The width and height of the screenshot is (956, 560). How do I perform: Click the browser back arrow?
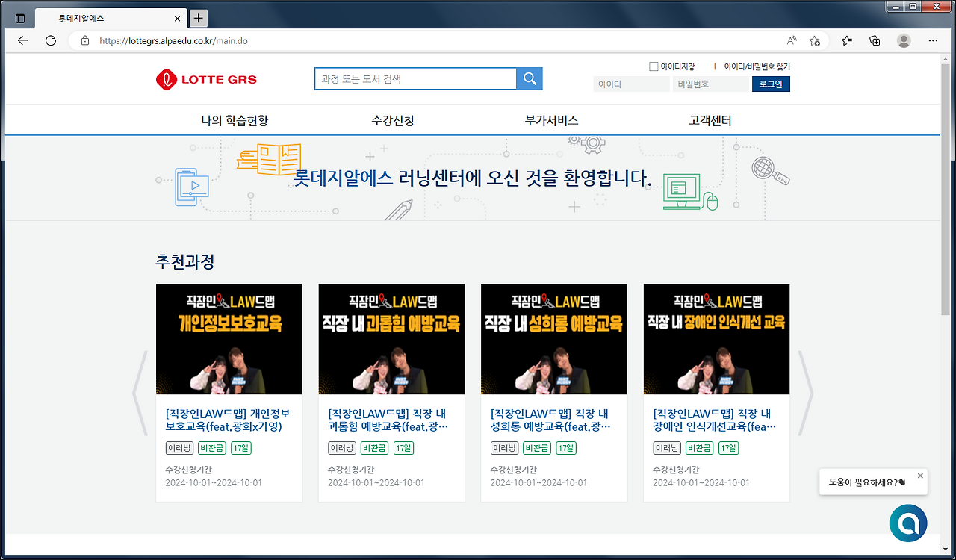tap(22, 41)
